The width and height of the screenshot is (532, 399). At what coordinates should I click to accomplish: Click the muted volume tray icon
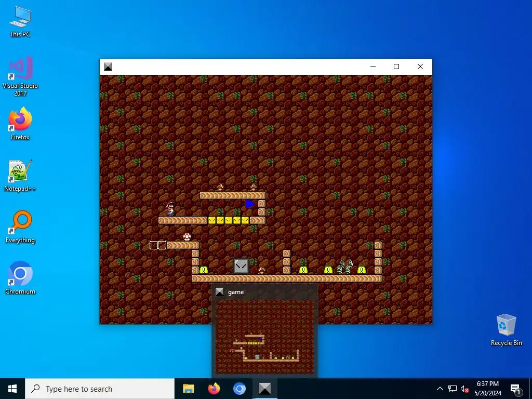(x=464, y=389)
